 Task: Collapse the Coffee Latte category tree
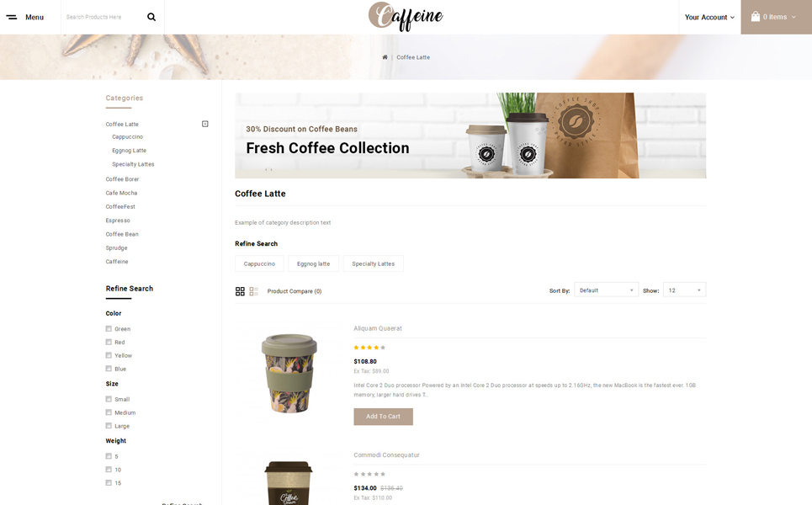(205, 124)
